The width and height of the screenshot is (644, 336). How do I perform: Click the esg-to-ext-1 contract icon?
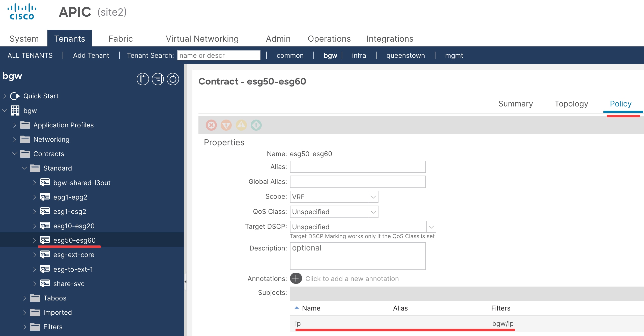click(x=45, y=269)
